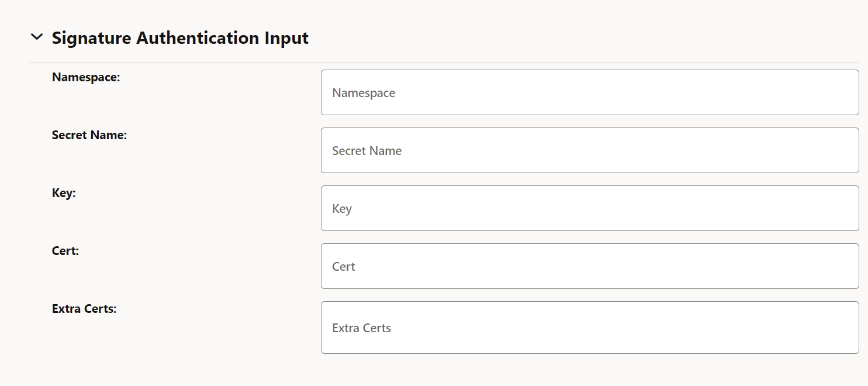Click the empty right end of Namespace box
Screen dimensions: 868x386
click(818, 92)
